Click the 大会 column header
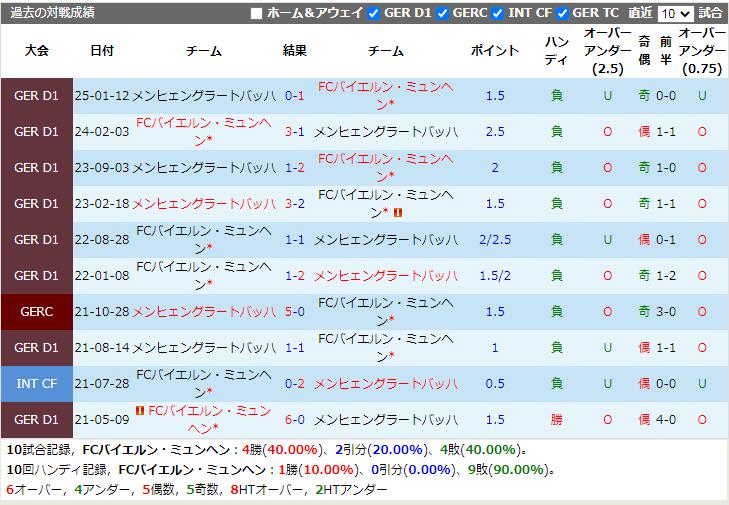Screen dimensions: 729x505 click(37, 50)
